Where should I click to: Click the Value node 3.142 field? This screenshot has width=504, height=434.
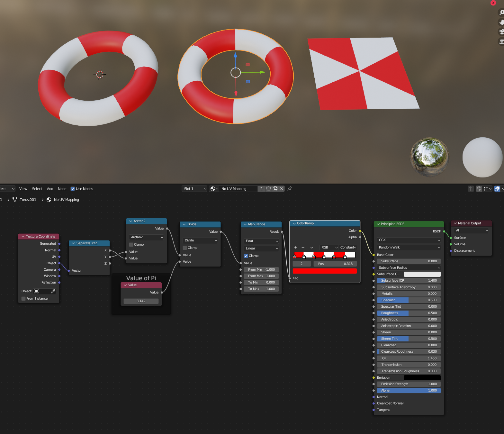(x=141, y=301)
